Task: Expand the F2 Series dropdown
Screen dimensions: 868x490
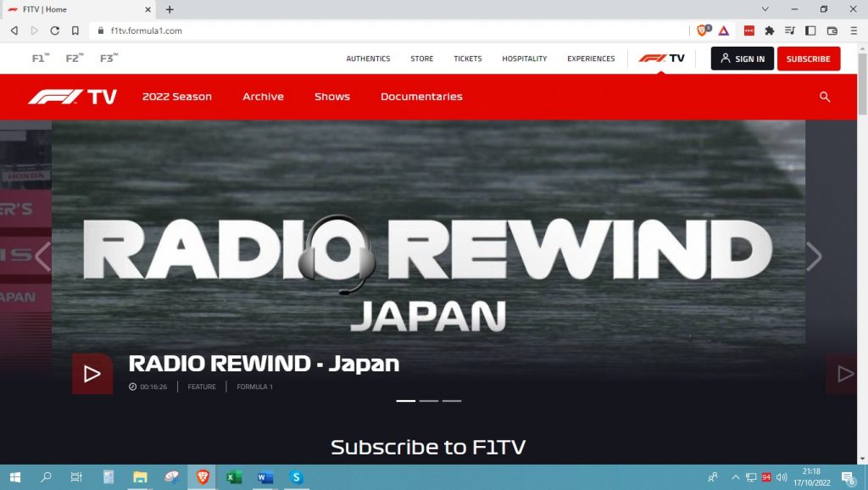Action: [x=73, y=58]
